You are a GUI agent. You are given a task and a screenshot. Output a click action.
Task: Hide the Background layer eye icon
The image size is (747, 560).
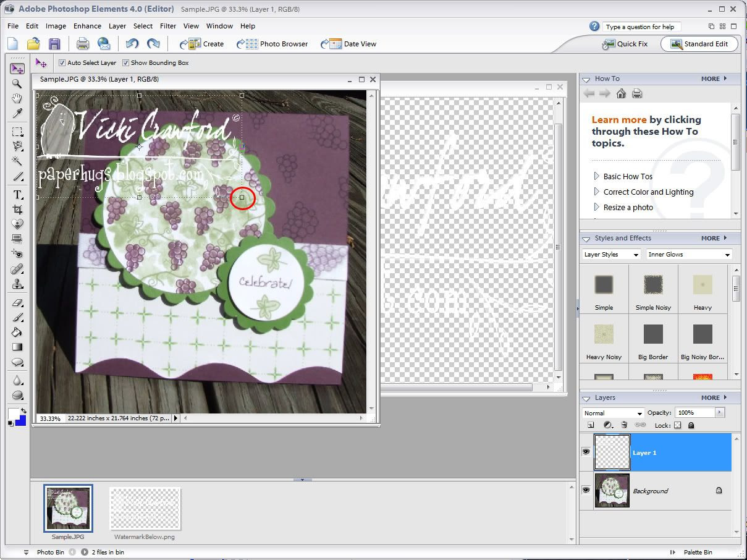(586, 490)
